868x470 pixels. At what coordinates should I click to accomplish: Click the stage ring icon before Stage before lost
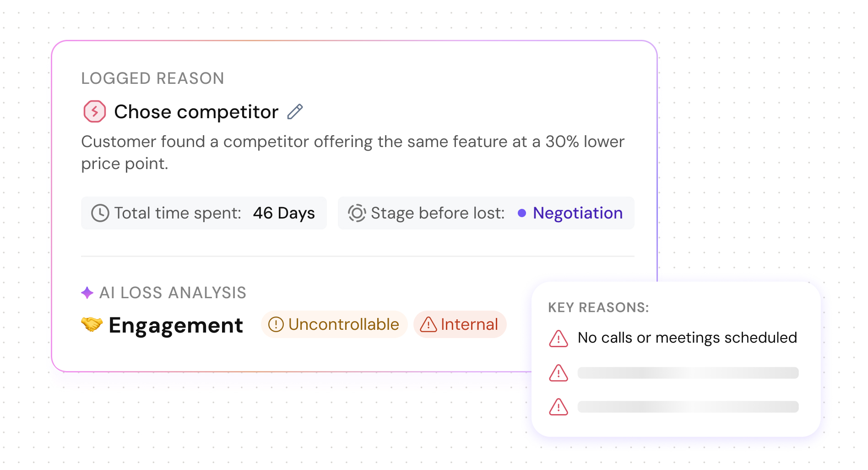[357, 213]
